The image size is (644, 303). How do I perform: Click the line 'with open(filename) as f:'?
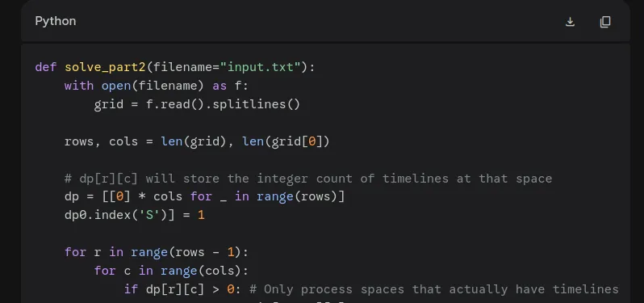tap(157, 86)
